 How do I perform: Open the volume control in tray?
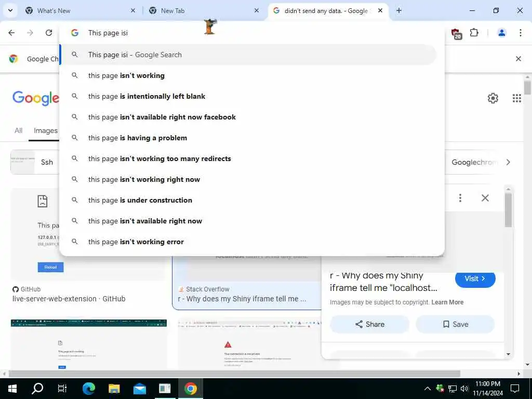point(464,389)
